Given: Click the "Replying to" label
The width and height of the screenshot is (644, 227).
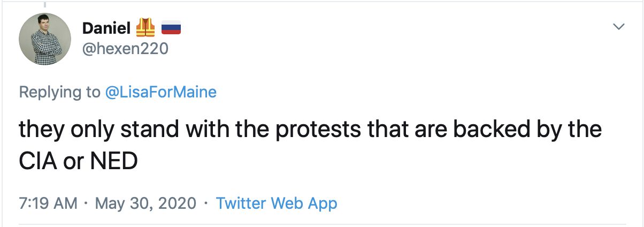Looking at the screenshot, I should [x=59, y=92].
